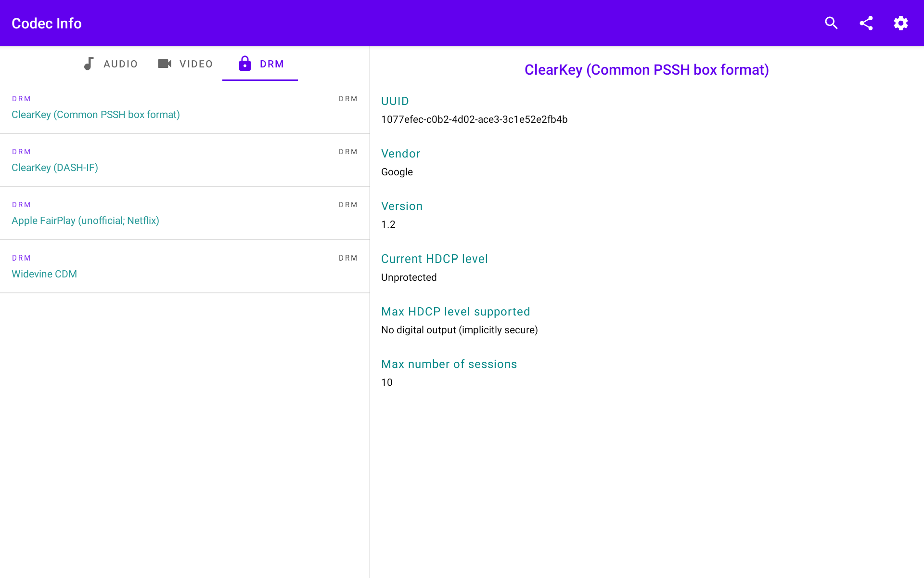Image resolution: width=924 pixels, height=578 pixels.
Task: Click the Vendor heading in detail pane
Action: point(400,153)
